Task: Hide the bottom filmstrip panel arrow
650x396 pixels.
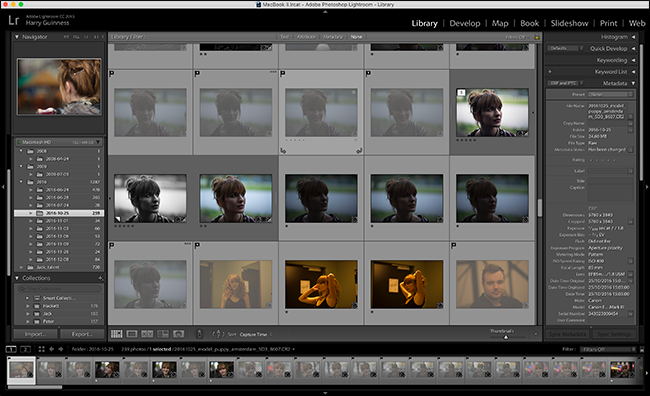Action: pos(325,393)
